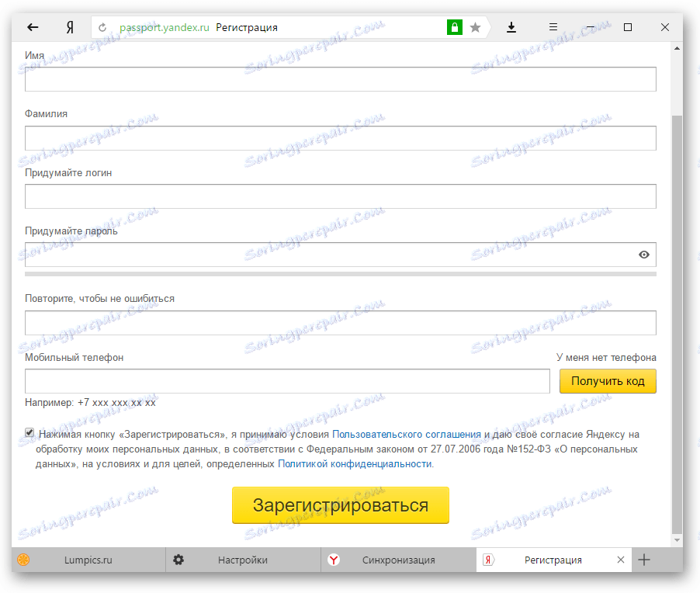Click inside the Имя input field
This screenshot has height=593, width=700.
click(339, 78)
